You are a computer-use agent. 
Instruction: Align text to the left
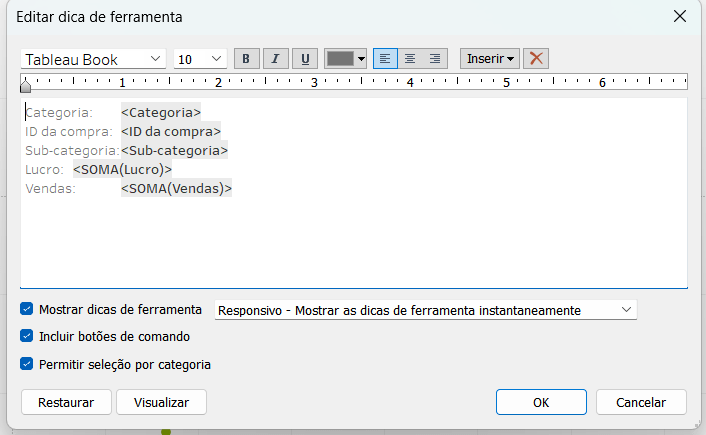pyautogui.click(x=385, y=59)
